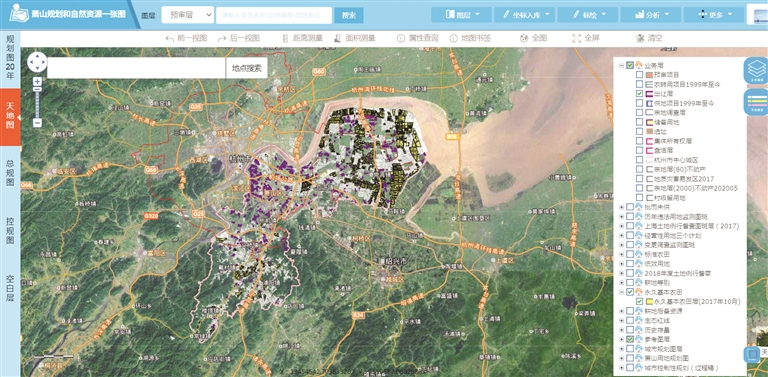Uncheck the 出让层 layer checkbox
768x377 pixels.
point(639,94)
